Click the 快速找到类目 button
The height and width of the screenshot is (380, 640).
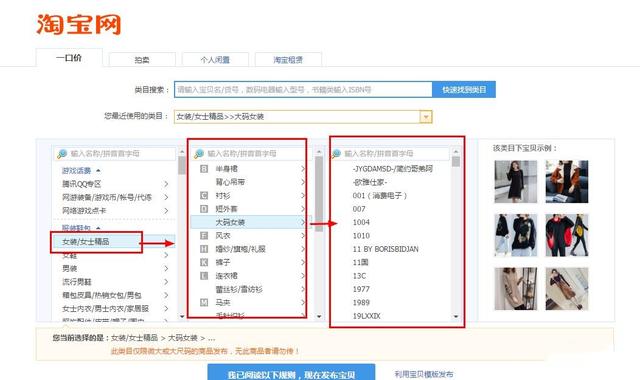464,89
